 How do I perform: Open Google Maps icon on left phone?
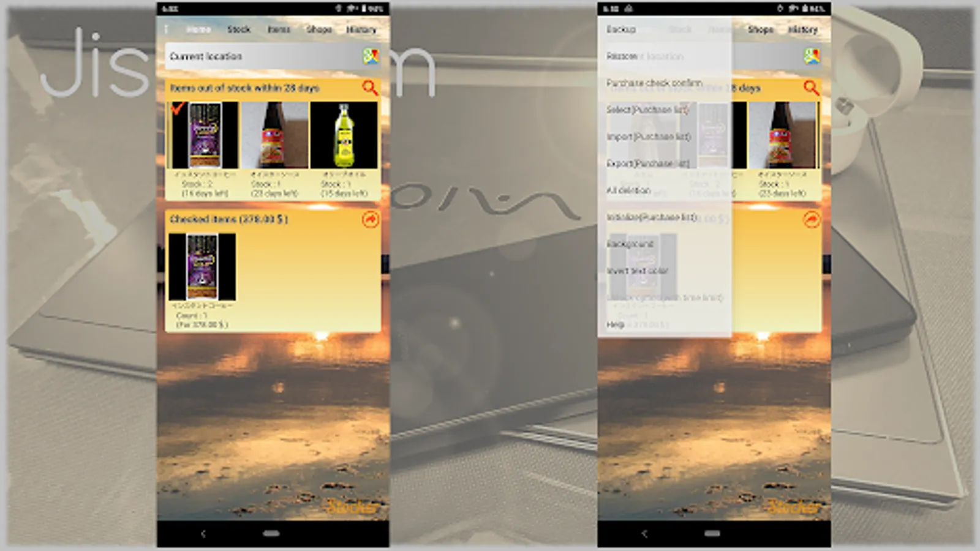pyautogui.click(x=371, y=56)
